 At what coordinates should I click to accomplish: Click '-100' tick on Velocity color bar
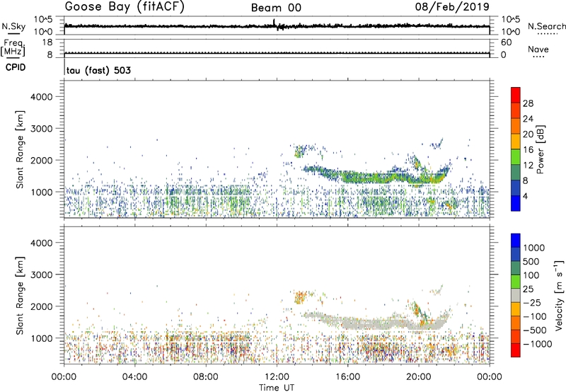click(535, 316)
